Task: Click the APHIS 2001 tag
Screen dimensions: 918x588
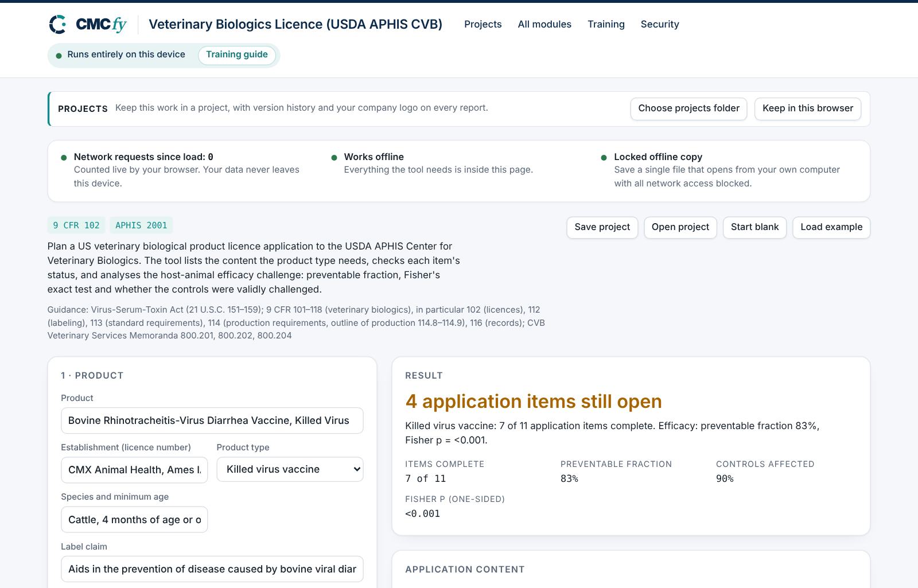Action: click(x=141, y=225)
